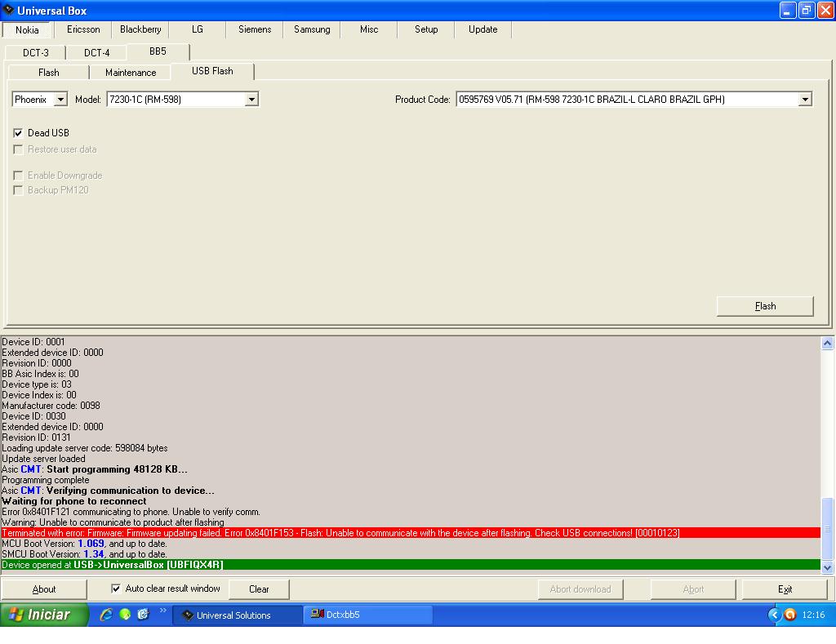Toggle Auto clear result window checkbox
Viewport: 836px width, 644px height.
(x=116, y=588)
